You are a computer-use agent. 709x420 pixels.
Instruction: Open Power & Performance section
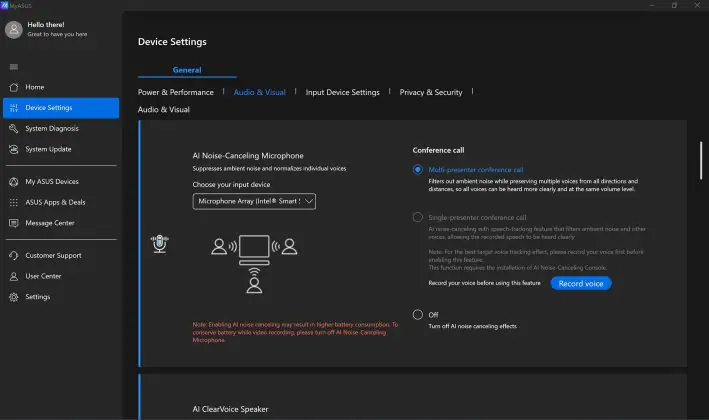coord(175,92)
